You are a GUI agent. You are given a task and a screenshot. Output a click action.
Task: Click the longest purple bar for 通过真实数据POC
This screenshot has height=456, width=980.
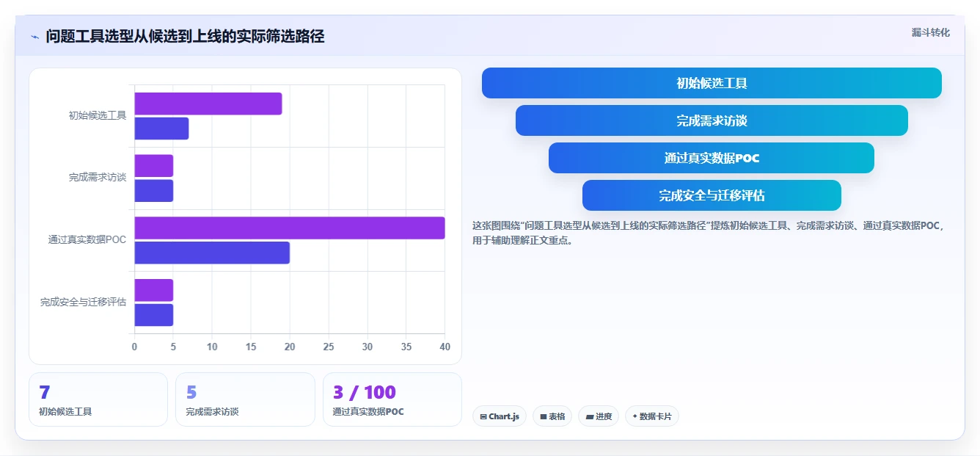pos(290,228)
